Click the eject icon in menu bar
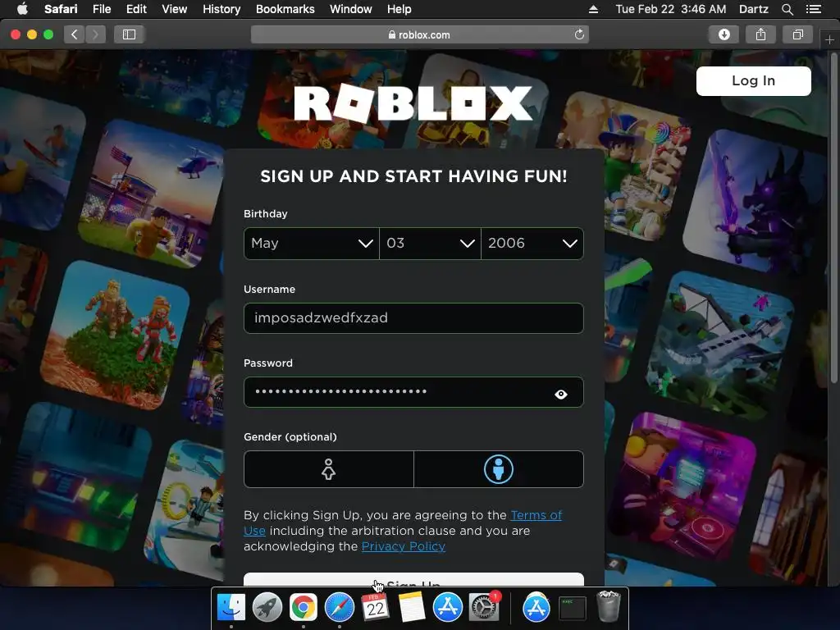The width and height of the screenshot is (840, 630). [593, 9]
